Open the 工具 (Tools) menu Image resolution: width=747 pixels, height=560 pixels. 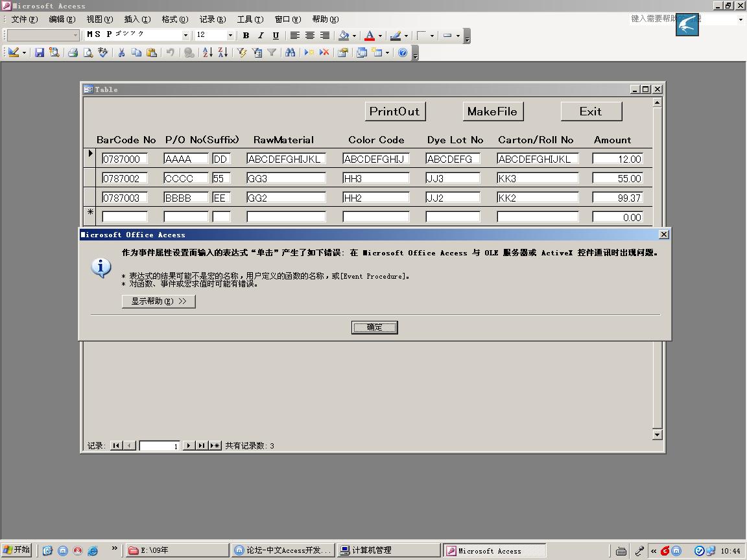(250, 19)
